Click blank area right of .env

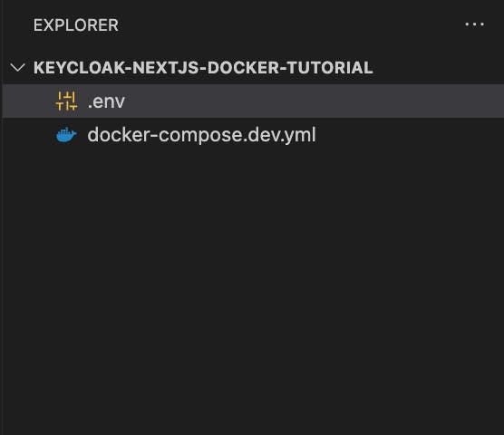[x=314, y=101]
